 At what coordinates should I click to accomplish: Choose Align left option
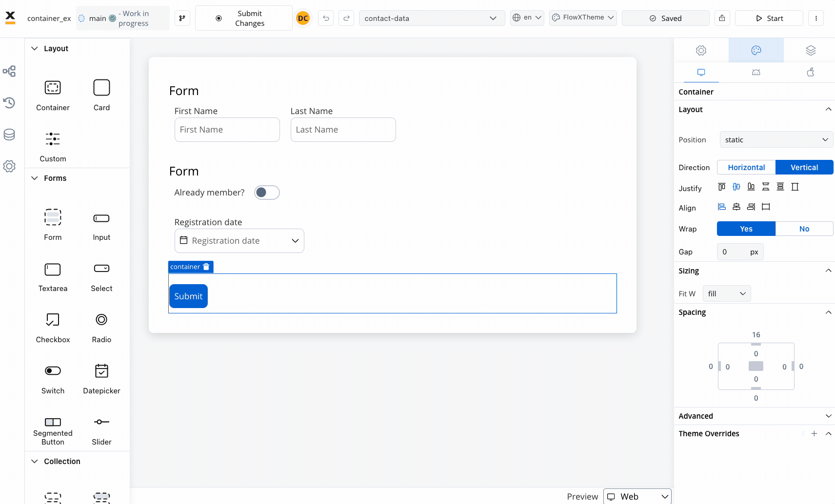coord(722,207)
